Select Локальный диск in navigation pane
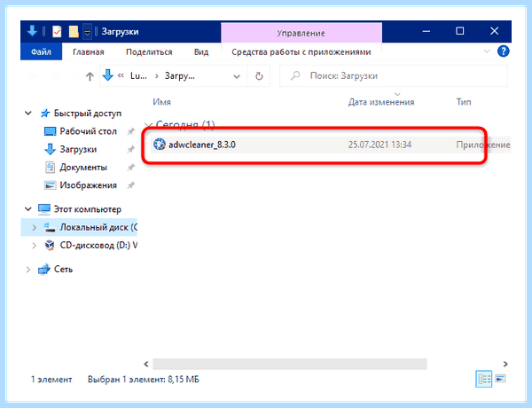The image size is (532, 408). [x=98, y=227]
